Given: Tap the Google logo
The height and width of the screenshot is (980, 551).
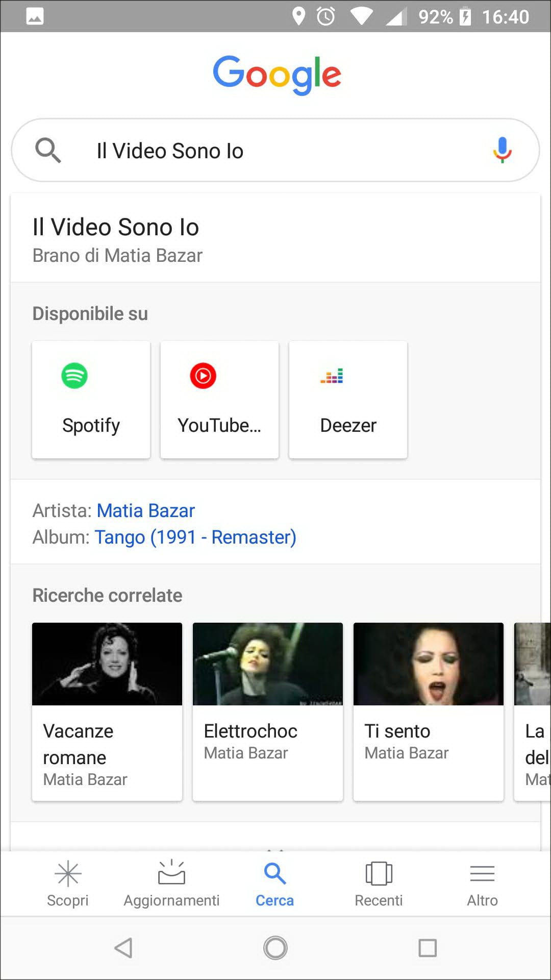Looking at the screenshot, I should coord(277,75).
